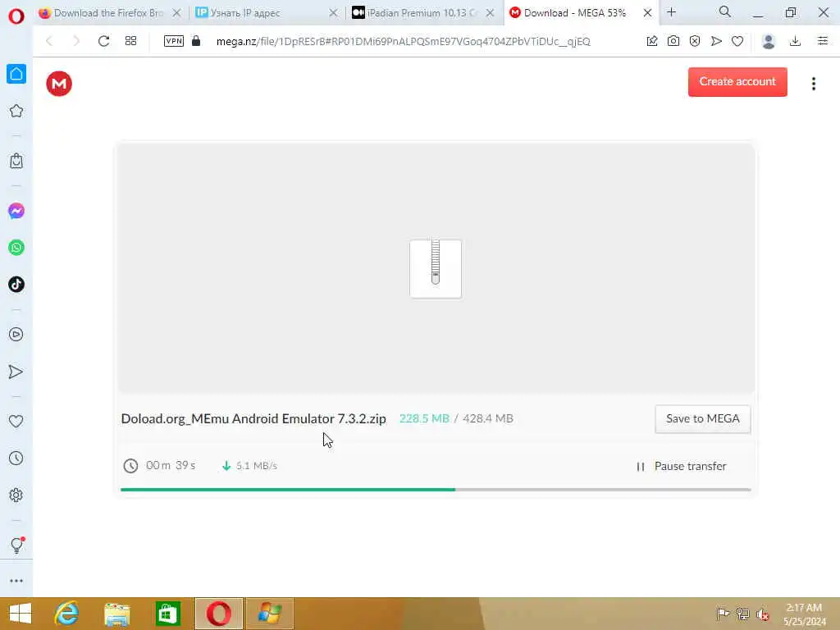Open the Windows Start button

click(x=21, y=614)
